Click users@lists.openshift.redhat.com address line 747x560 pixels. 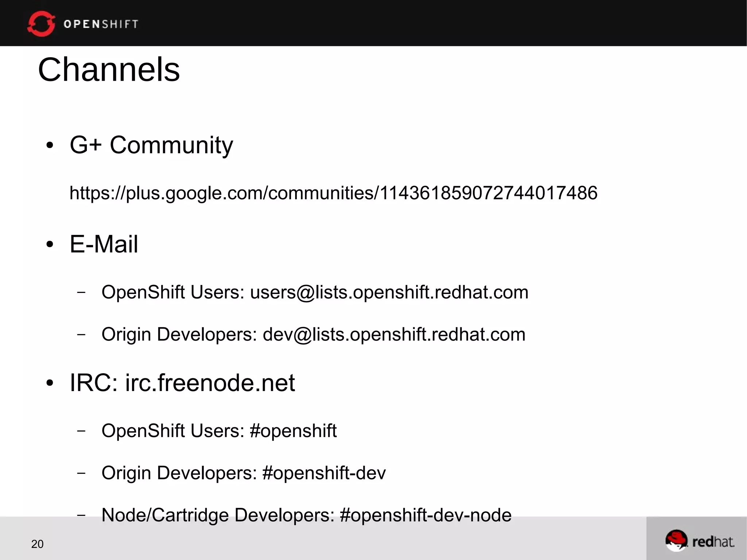[315, 293]
